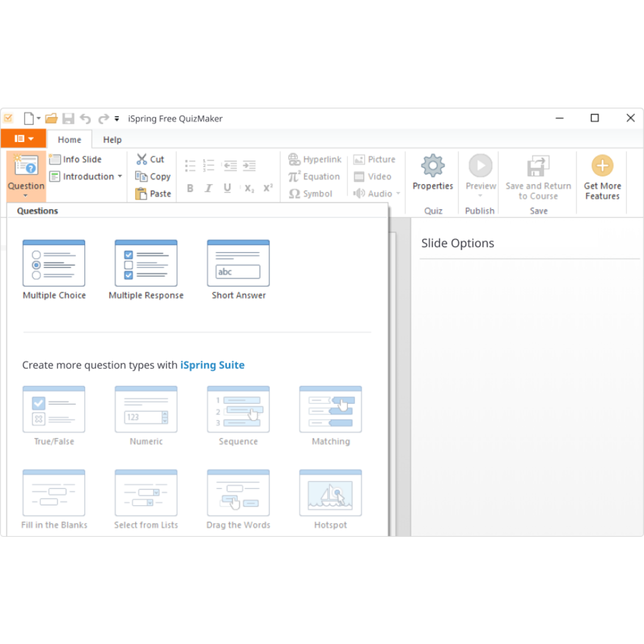This screenshot has height=644, width=644.
Task: Click the Get More Features plus icon
Action: pyautogui.click(x=602, y=166)
